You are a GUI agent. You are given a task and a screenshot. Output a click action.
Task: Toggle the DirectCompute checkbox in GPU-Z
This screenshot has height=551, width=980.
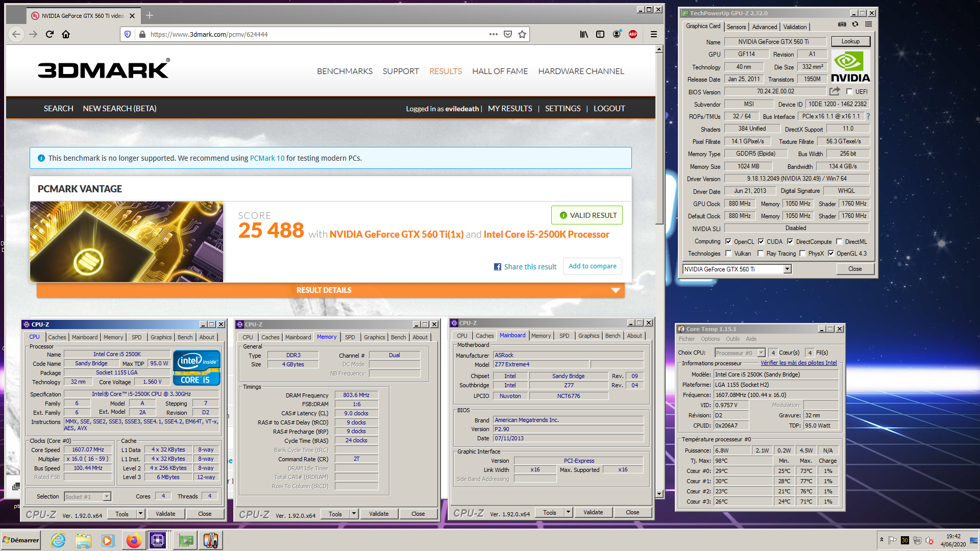click(x=790, y=242)
